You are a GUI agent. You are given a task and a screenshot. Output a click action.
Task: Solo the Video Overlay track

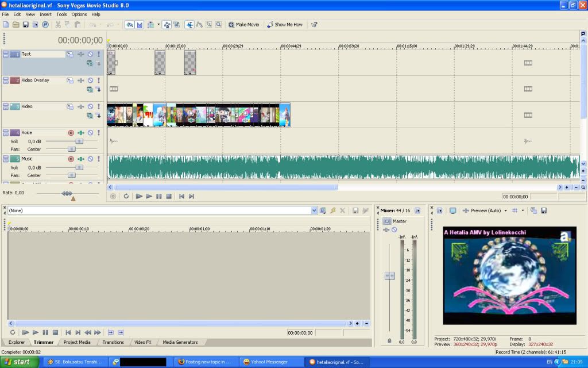[x=98, y=80]
